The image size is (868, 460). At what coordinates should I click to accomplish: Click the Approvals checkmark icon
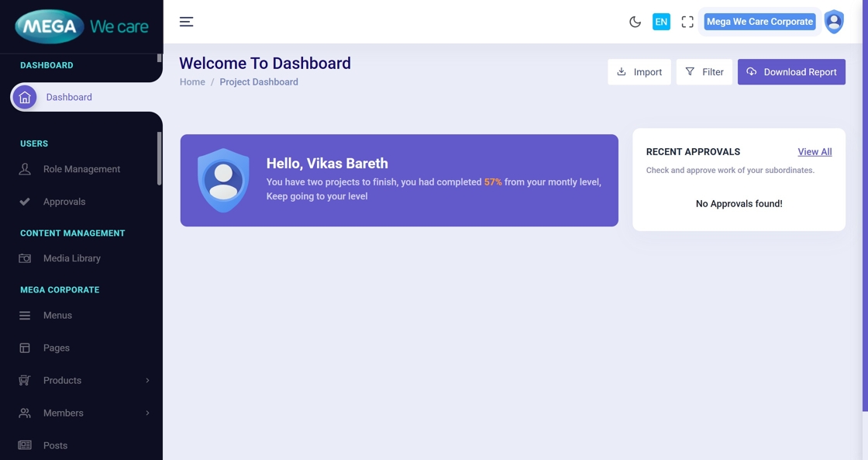pos(25,202)
